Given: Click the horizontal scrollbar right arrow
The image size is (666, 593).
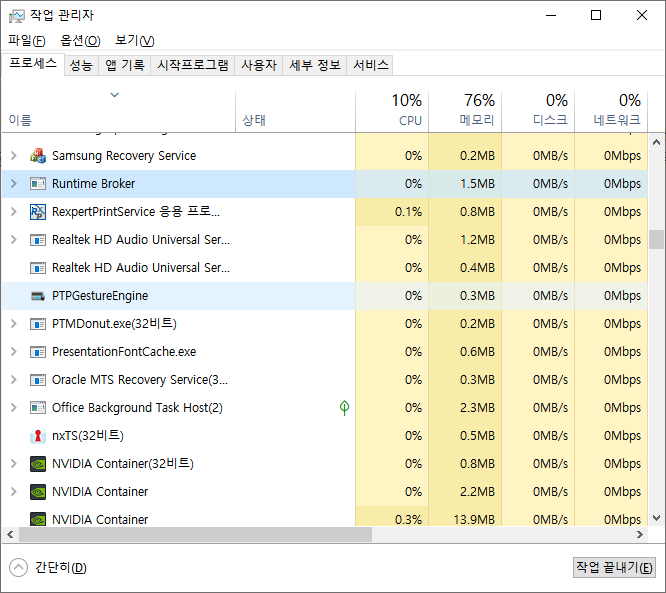Looking at the screenshot, I should [640, 534].
